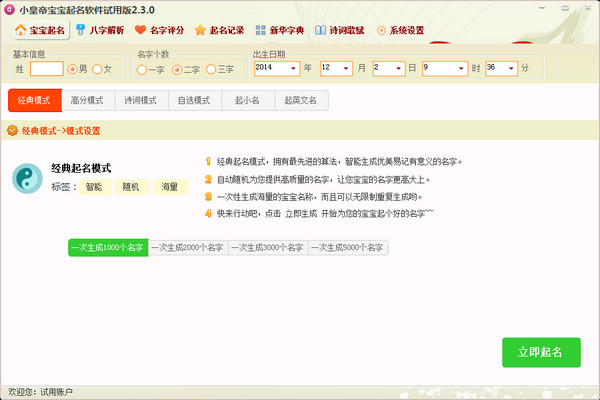
Task: Choose the 一字 name length option
Action: 142,69
